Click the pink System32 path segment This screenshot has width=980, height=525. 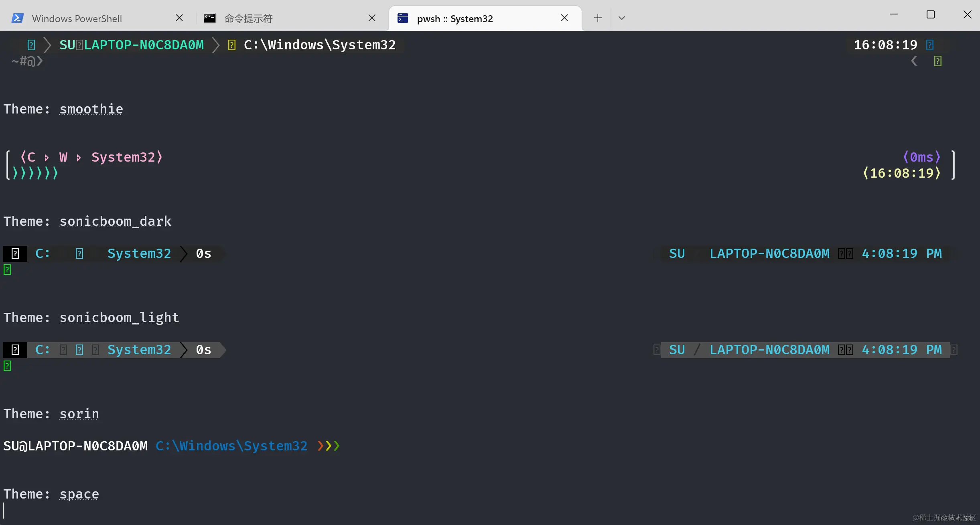pos(123,157)
